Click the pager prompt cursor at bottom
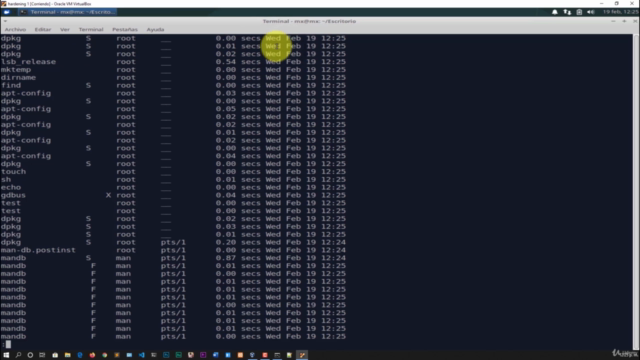 tap(9, 344)
